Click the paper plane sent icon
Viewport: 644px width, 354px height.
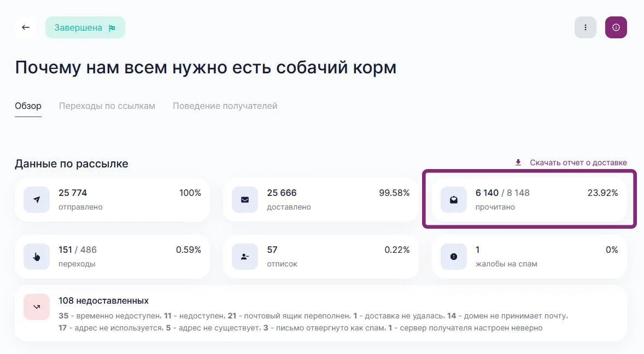(37, 200)
